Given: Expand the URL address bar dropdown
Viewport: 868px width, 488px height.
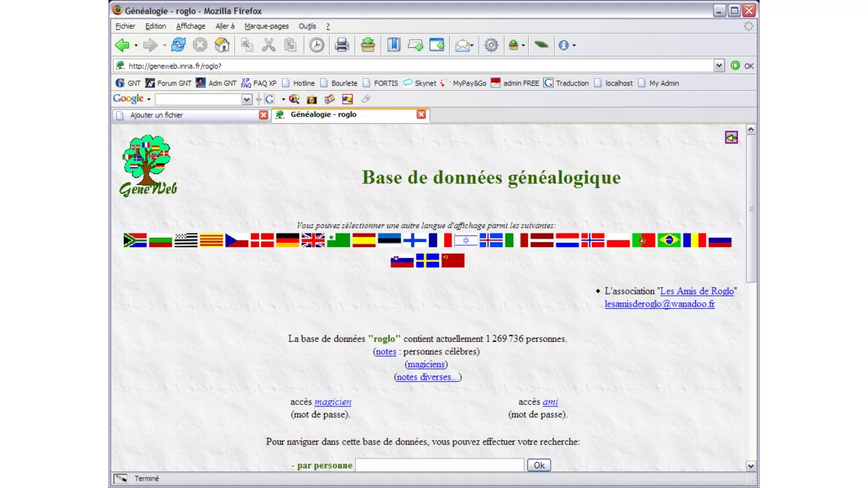Looking at the screenshot, I should click(718, 66).
